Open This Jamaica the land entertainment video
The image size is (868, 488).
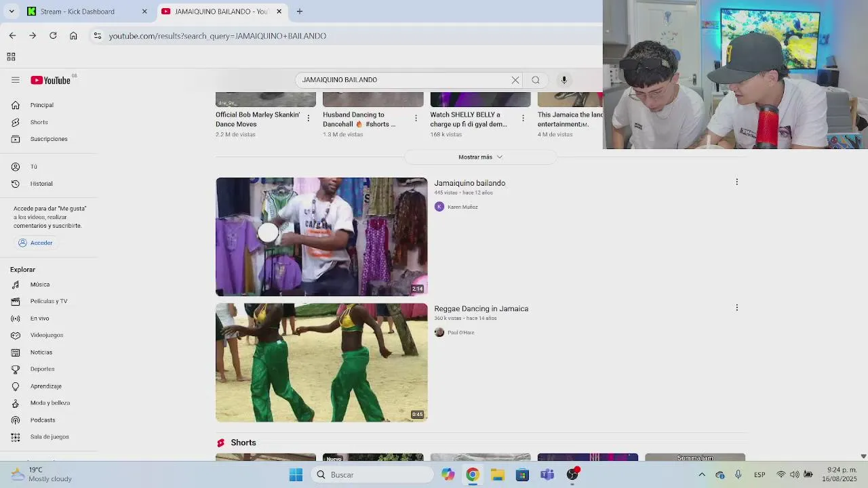click(570, 119)
